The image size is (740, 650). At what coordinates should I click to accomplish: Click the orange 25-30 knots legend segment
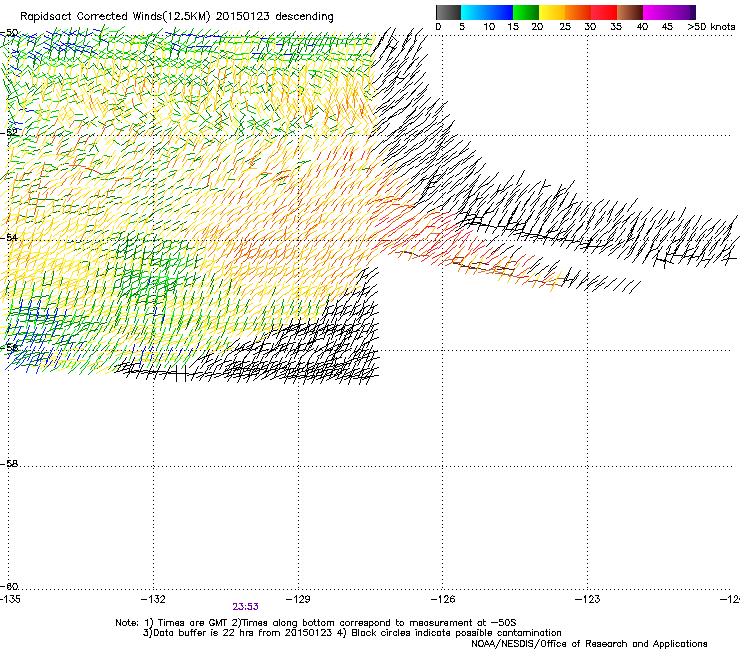click(x=578, y=12)
